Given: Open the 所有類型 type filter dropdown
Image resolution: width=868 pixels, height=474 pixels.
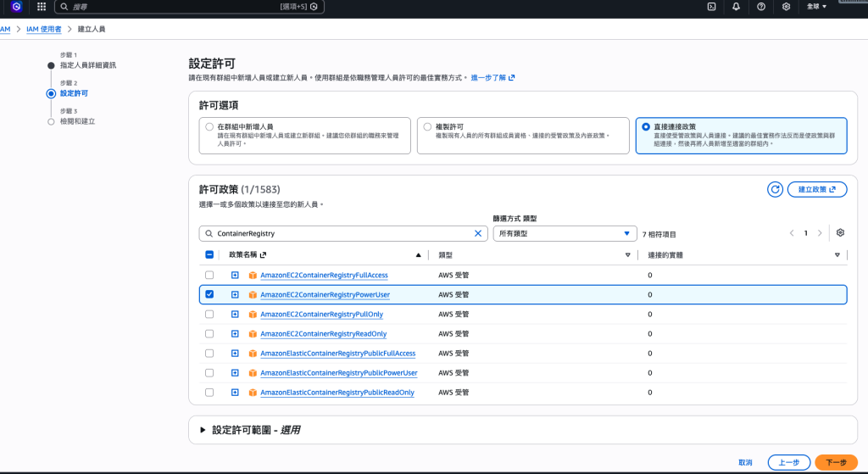Looking at the screenshot, I should (x=565, y=234).
